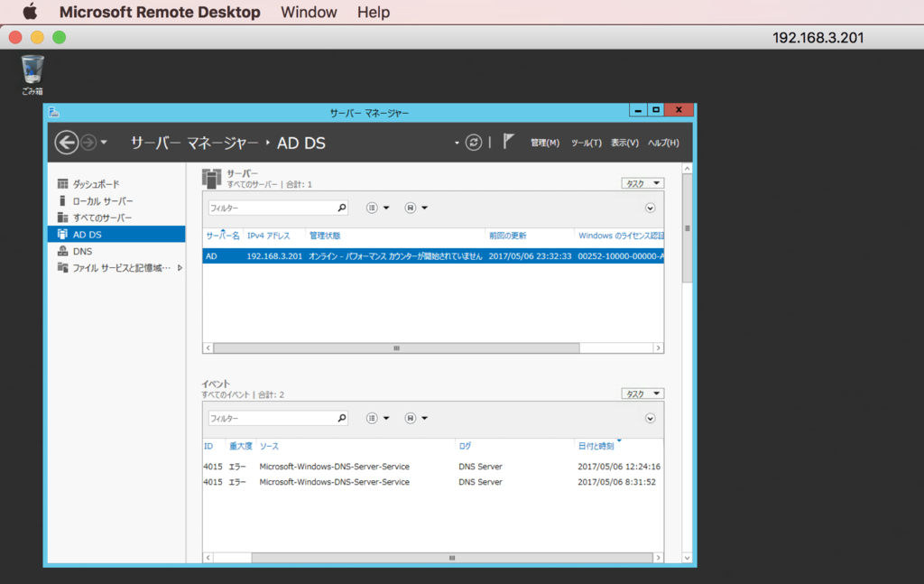Click the 192.168.3.201 address cell
The width and height of the screenshot is (924, 584).
(274, 255)
